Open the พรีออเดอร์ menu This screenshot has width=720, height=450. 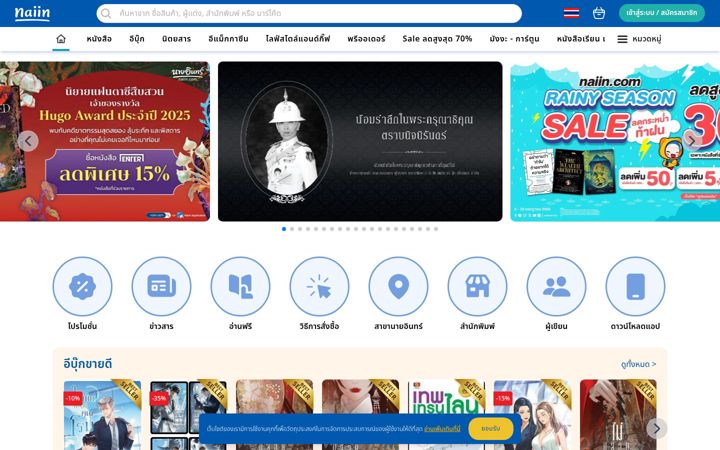click(366, 39)
